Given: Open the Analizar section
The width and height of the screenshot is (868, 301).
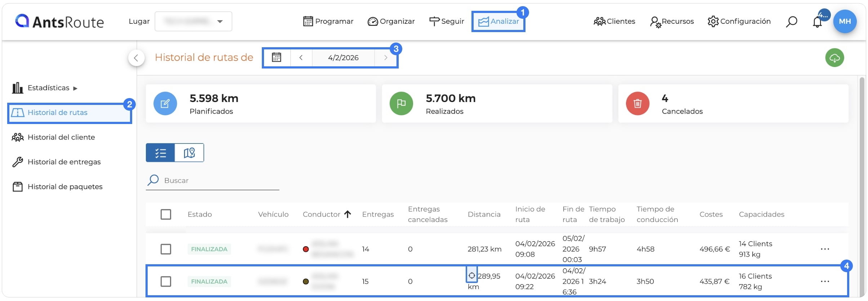Looking at the screenshot, I should 498,21.
